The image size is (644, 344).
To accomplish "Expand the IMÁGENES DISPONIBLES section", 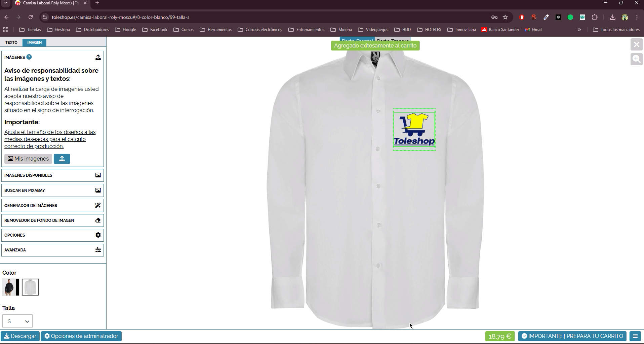I will [x=52, y=175].
